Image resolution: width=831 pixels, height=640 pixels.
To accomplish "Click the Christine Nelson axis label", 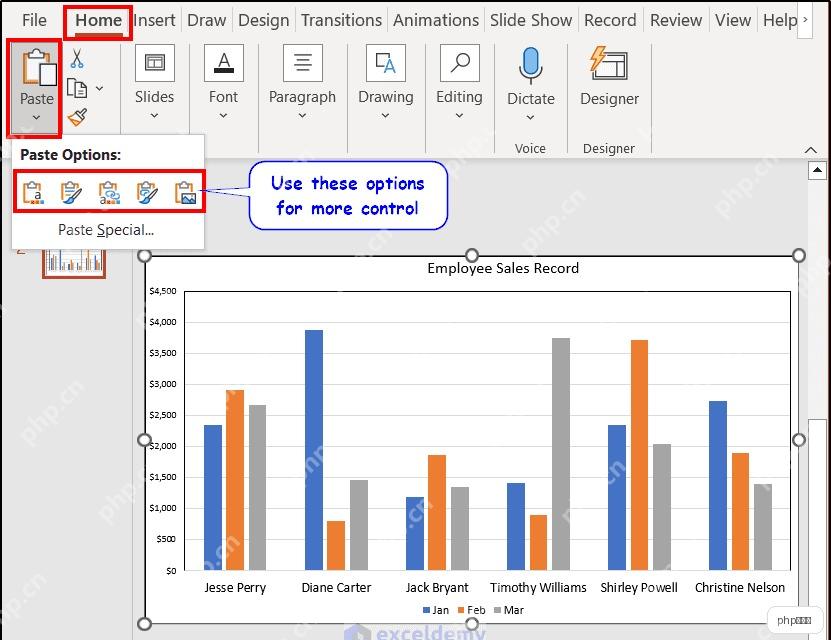I will [x=739, y=588].
